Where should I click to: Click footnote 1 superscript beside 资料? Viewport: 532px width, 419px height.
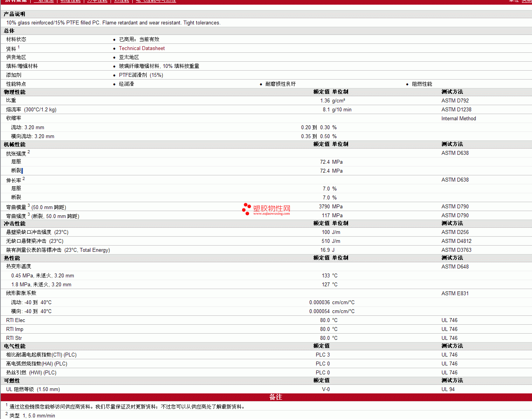tap(19, 47)
